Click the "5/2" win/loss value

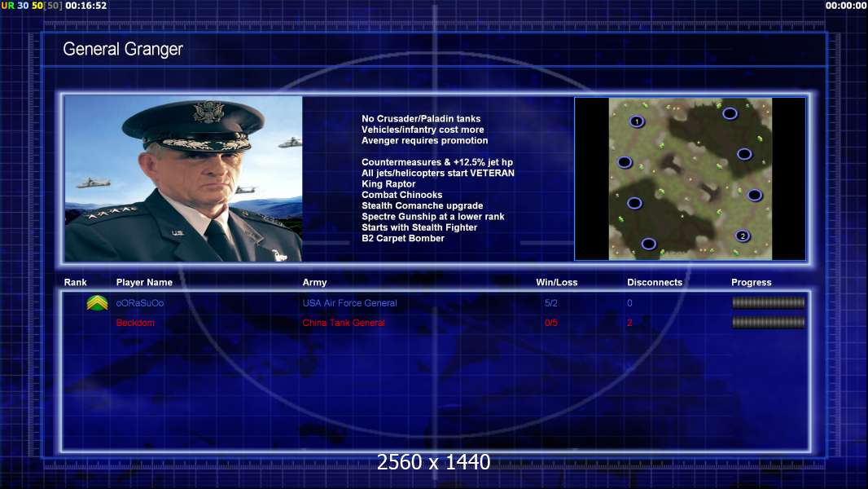(550, 303)
